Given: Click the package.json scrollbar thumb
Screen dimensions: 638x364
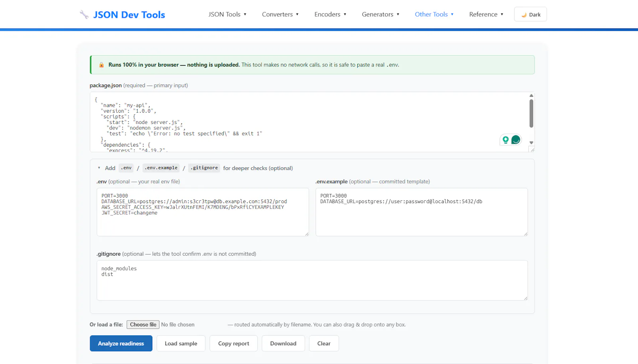Looking at the screenshot, I should (x=531, y=114).
